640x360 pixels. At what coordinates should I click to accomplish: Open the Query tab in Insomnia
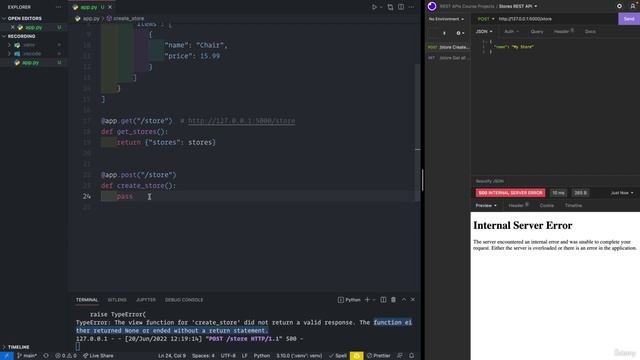(x=537, y=31)
